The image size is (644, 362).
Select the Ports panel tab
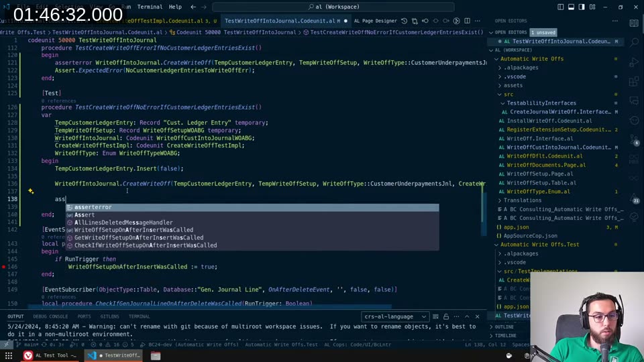[84, 316]
